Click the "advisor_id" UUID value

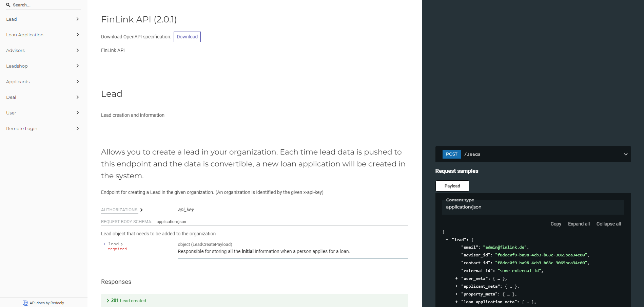pos(541,255)
